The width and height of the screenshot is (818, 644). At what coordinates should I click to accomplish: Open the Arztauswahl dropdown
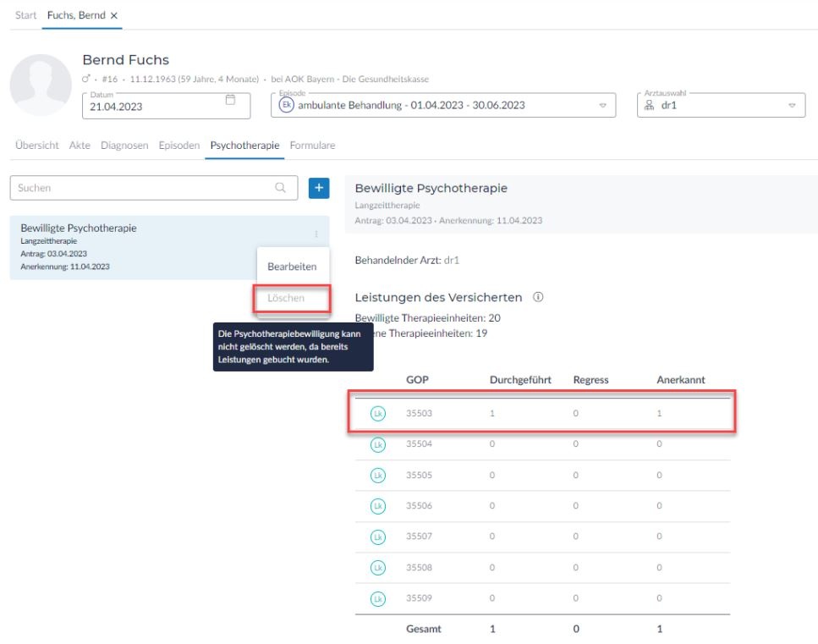[792, 106]
